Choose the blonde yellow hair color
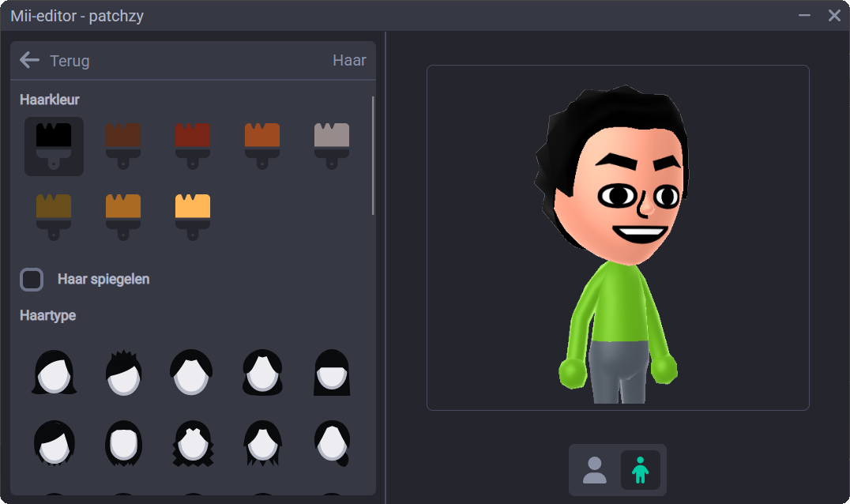 click(x=193, y=216)
